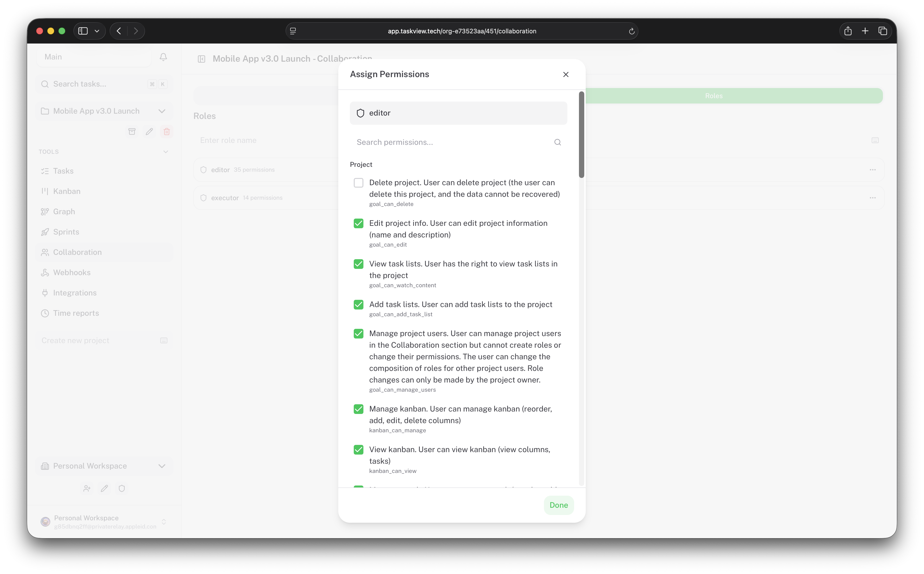Click the Done button
Viewport: 924px width, 574px height.
558,505
